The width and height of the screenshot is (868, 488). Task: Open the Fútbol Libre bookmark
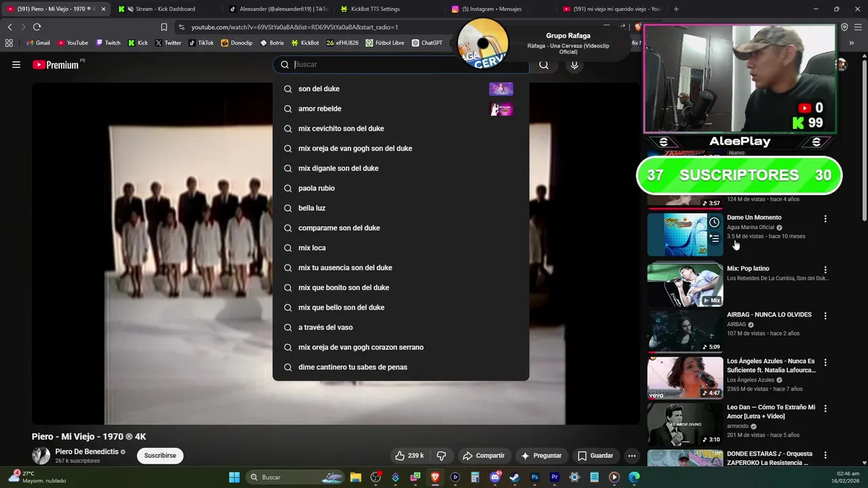384,43
